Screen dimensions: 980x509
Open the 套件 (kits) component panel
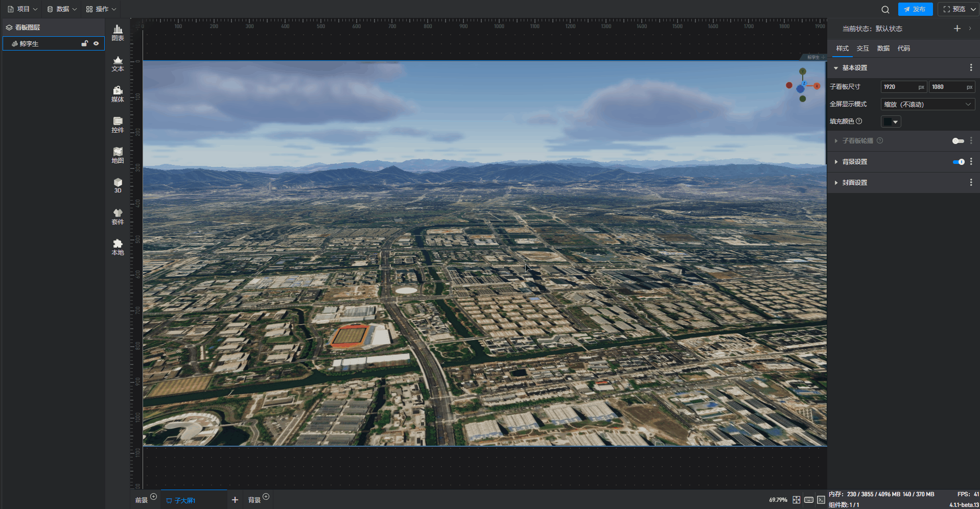coord(118,217)
